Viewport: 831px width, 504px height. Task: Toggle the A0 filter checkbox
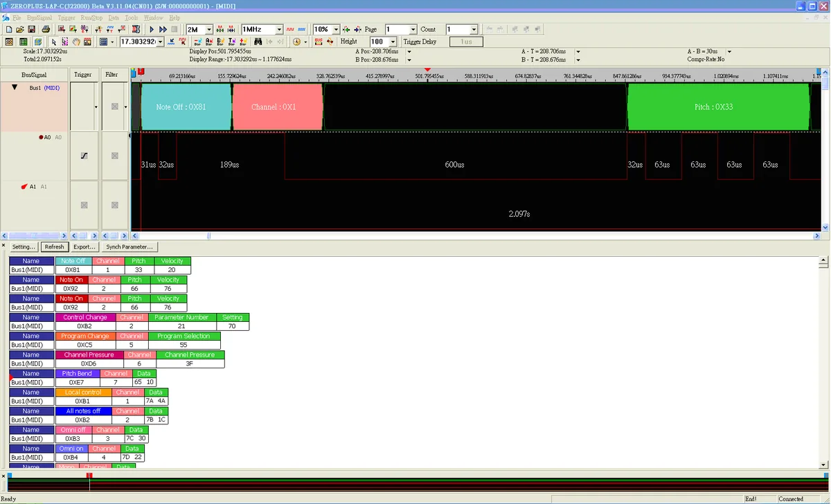(115, 156)
